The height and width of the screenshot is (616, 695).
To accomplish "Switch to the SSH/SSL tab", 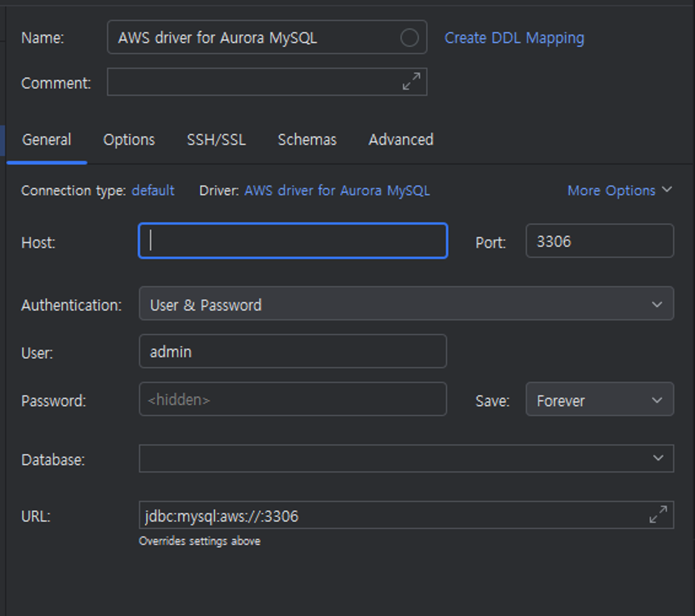I will [x=216, y=140].
